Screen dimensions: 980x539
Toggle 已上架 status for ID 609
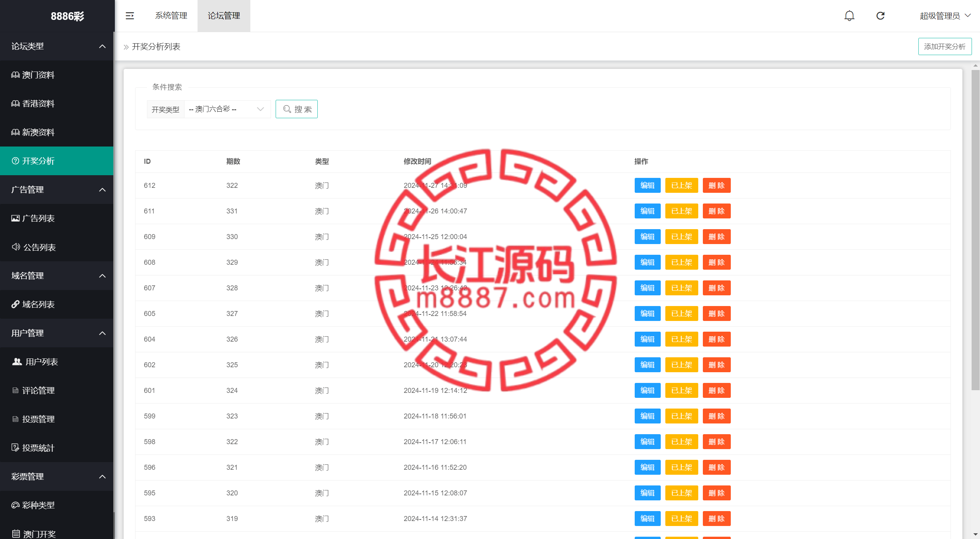[681, 237]
